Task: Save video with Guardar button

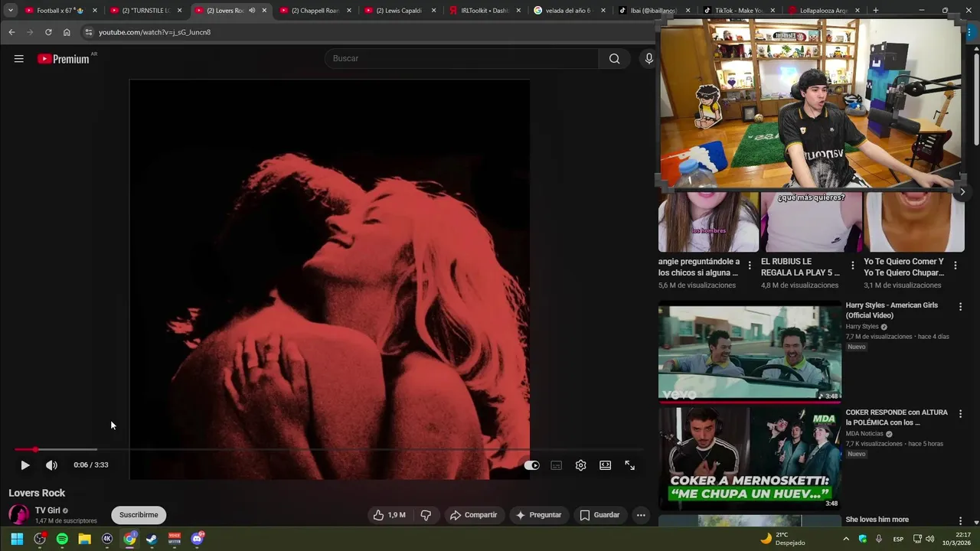Action: click(599, 515)
